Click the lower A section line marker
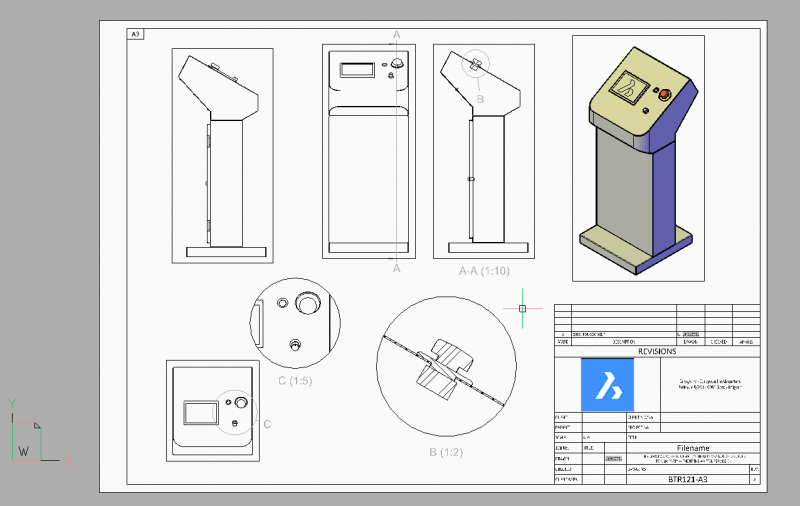The image size is (800, 506). (x=396, y=268)
